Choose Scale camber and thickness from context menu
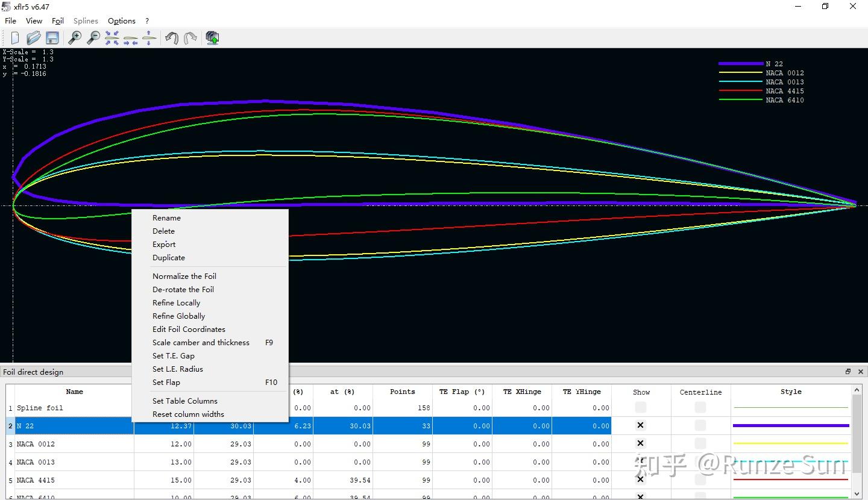The width and height of the screenshot is (868, 500). pos(201,342)
